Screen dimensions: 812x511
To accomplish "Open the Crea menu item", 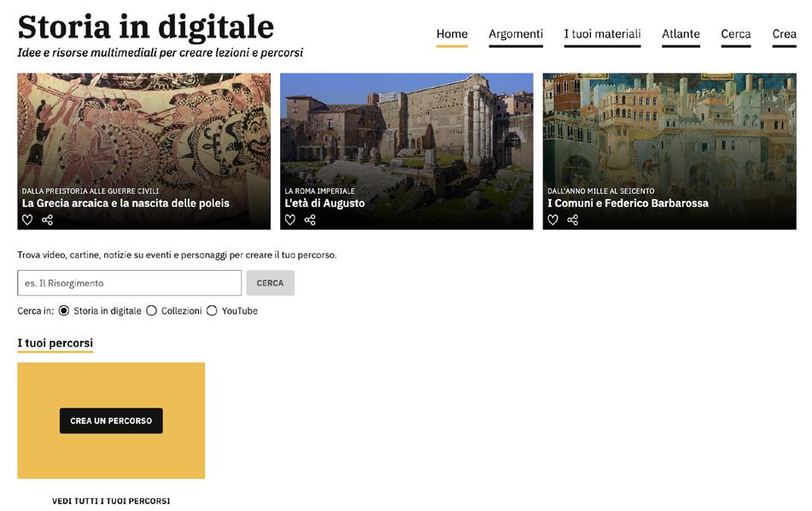I will pyautogui.click(x=784, y=34).
